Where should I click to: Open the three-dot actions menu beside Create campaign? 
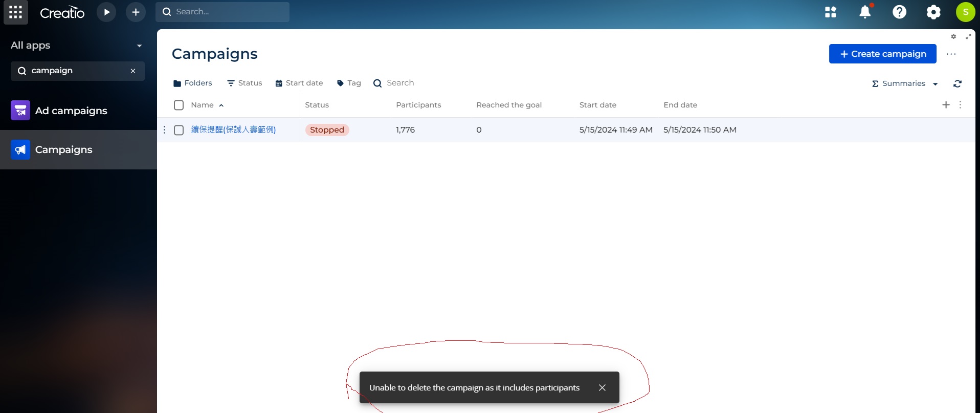tap(951, 54)
